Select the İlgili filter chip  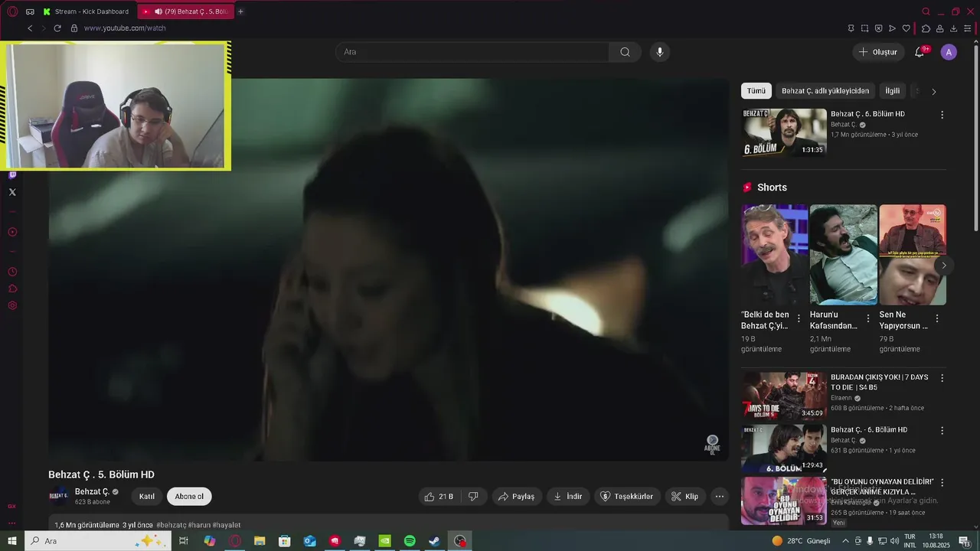(893, 91)
